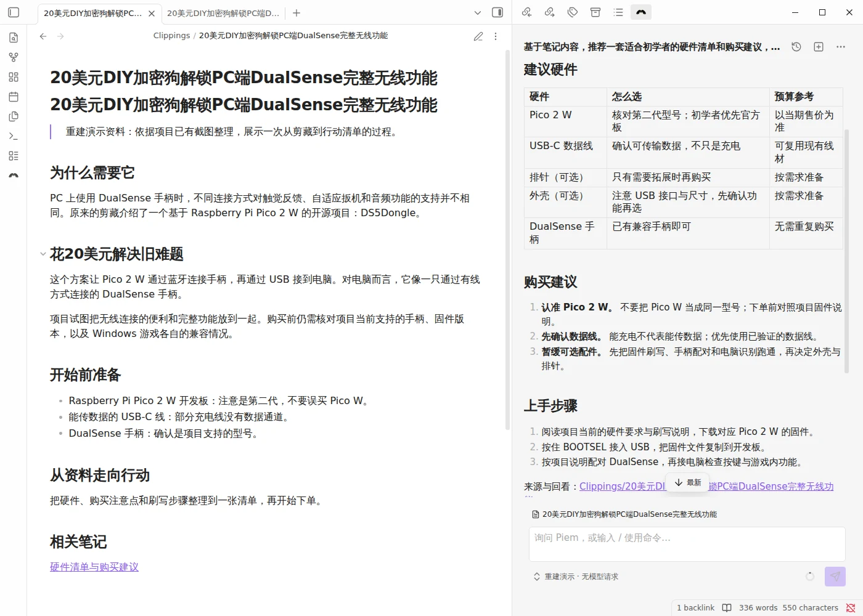Image resolution: width=863 pixels, height=616 pixels.
Task: Click the insert template icon in ribbon
Action: [14, 116]
